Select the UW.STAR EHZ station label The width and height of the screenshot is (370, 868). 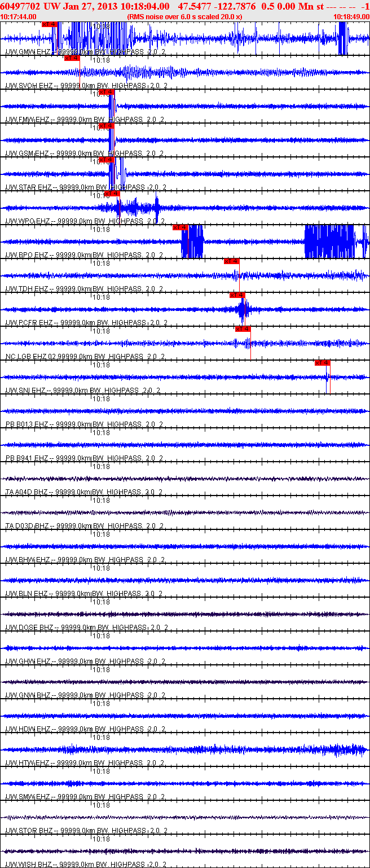[x=86, y=187]
